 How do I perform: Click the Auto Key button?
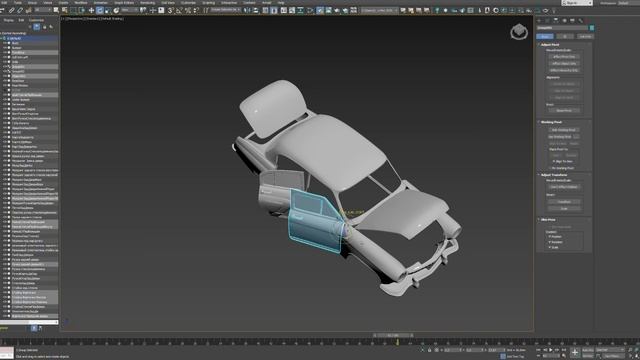click(588, 350)
